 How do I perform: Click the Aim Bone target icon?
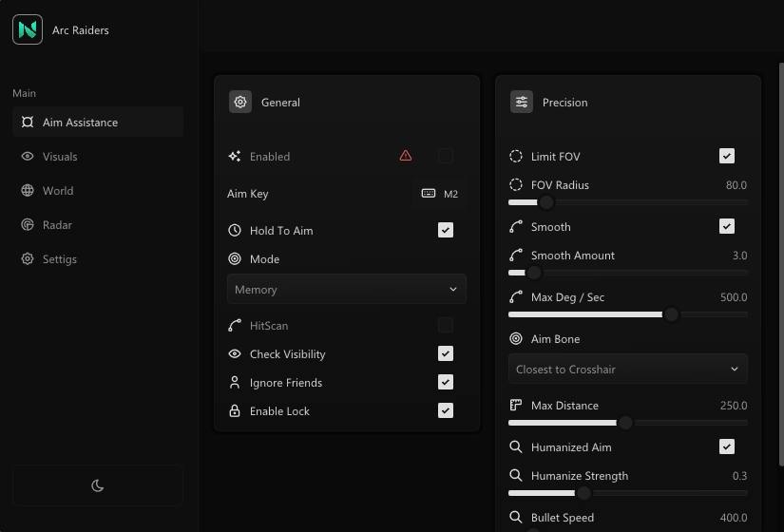(x=516, y=339)
